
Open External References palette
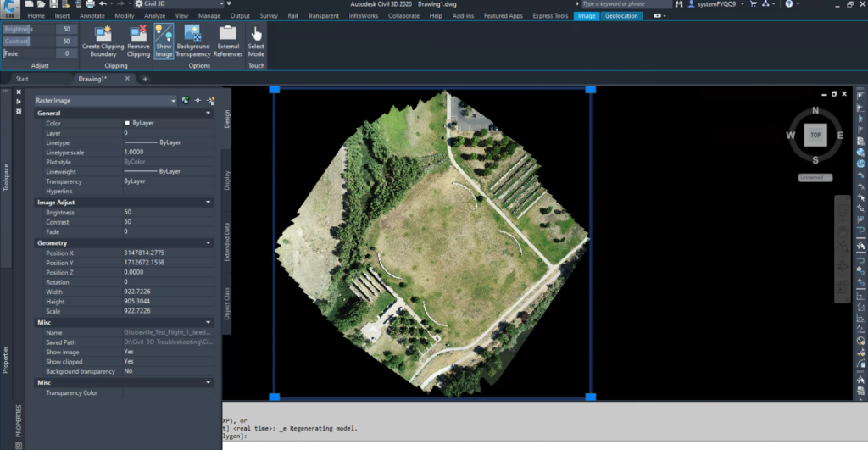[x=228, y=34]
